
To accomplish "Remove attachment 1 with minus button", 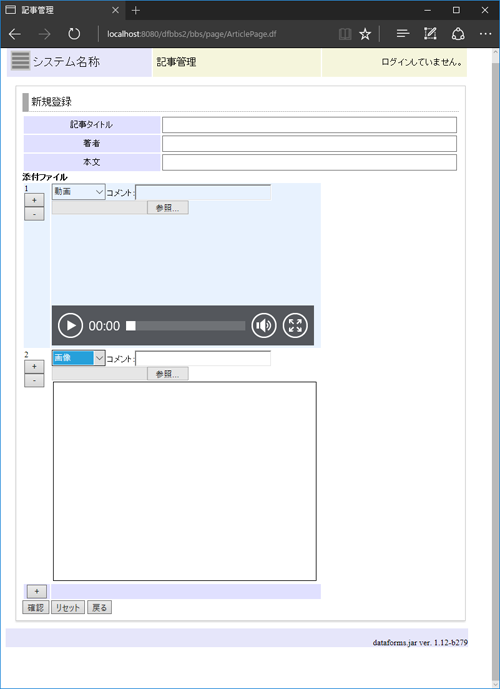I will pos(34,214).
